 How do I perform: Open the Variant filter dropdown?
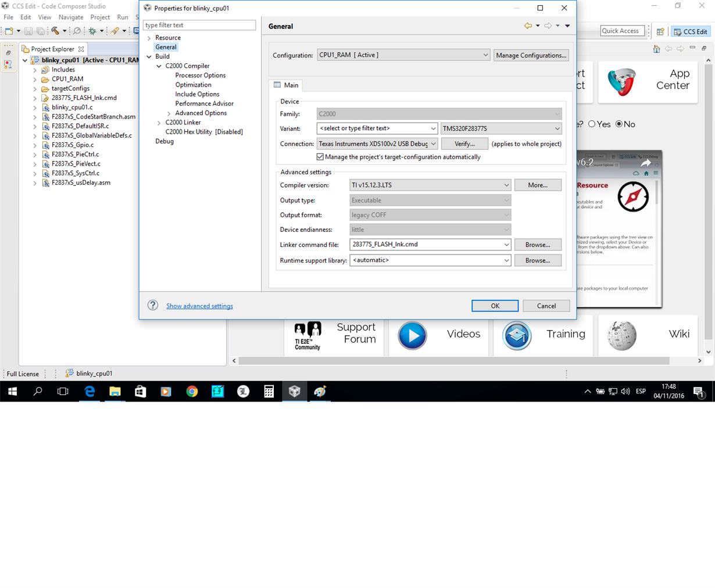point(377,128)
